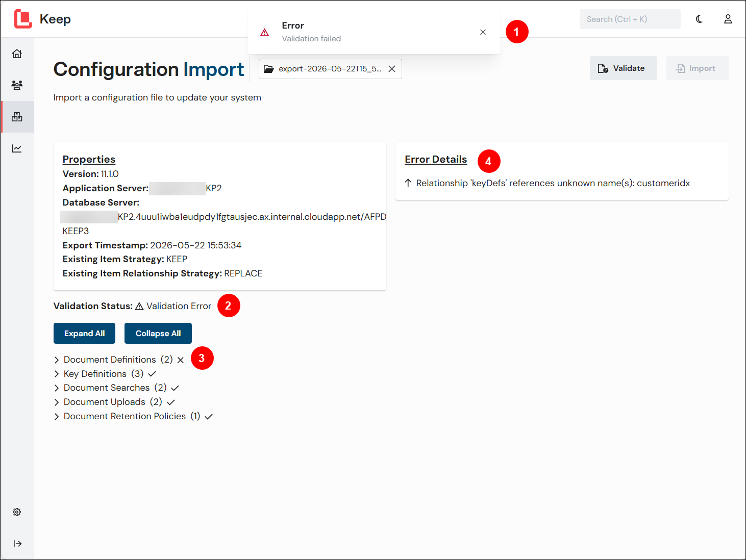Click the checkmark beside Key Definitions
746x560 pixels.
click(x=152, y=374)
